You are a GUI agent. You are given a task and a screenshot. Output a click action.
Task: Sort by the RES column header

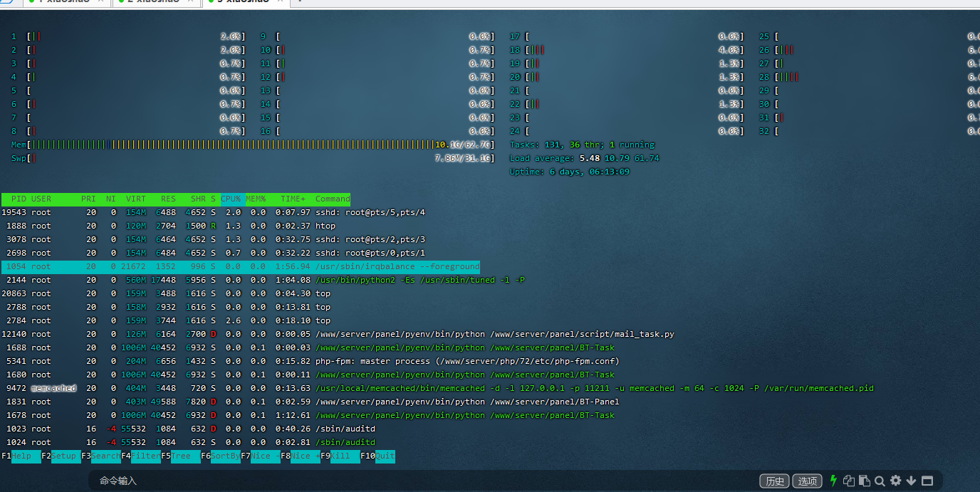point(168,199)
